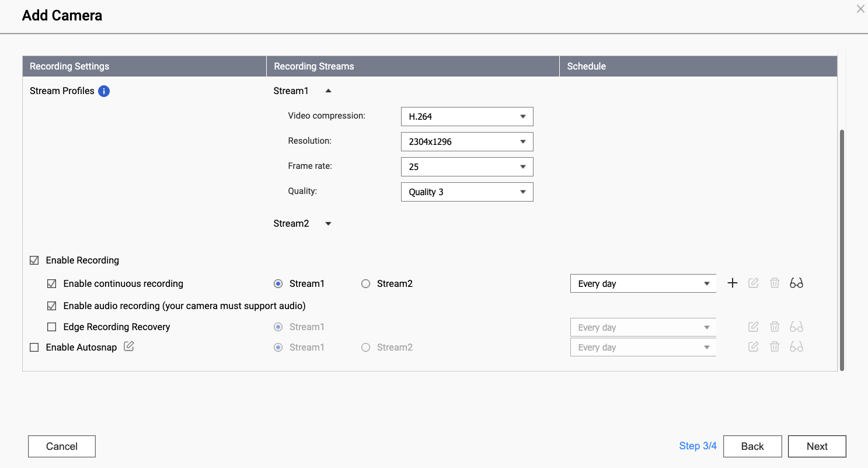
Task: Click the Next button
Action: 817,446
